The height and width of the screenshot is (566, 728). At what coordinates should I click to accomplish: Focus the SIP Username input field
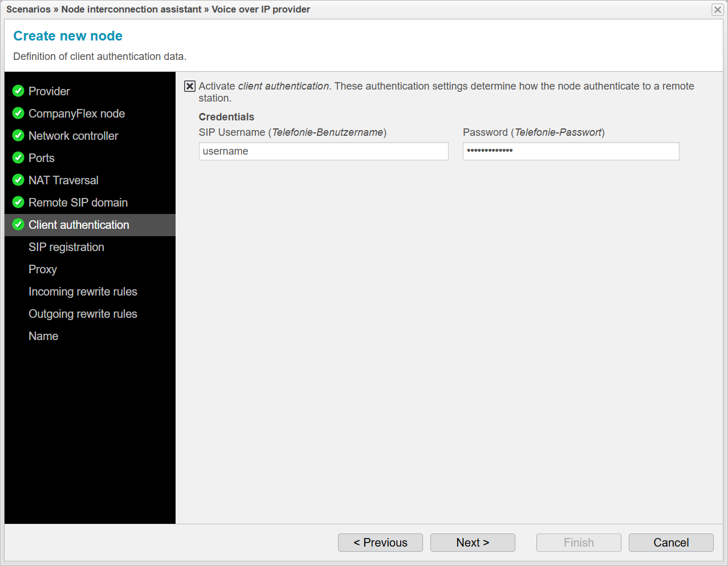[x=323, y=151]
